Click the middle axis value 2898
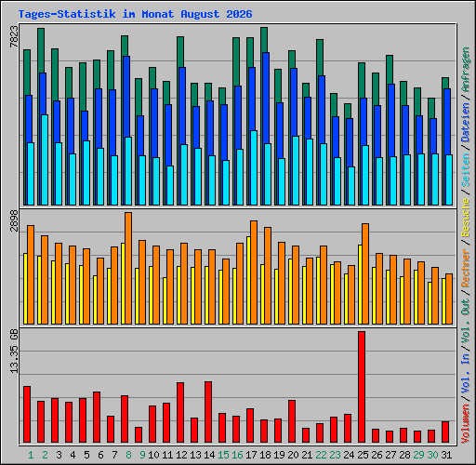476x465 pixels. [14, 220]
